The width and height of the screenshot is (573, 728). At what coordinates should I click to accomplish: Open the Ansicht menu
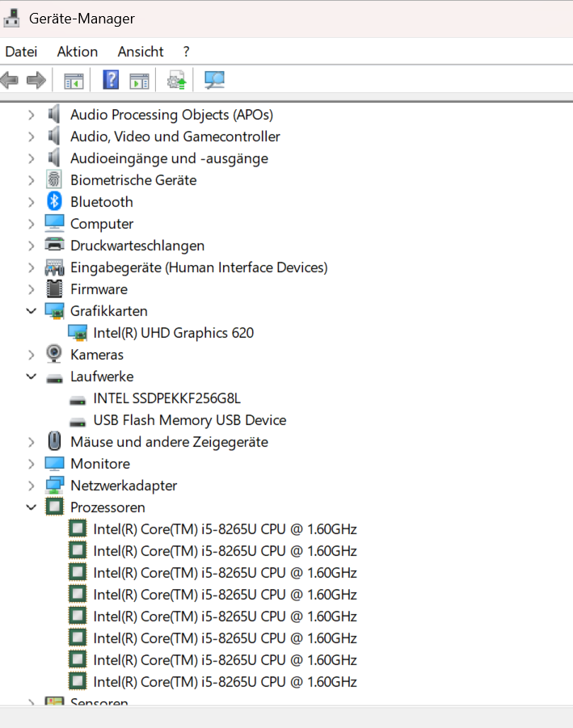[141, 52]
